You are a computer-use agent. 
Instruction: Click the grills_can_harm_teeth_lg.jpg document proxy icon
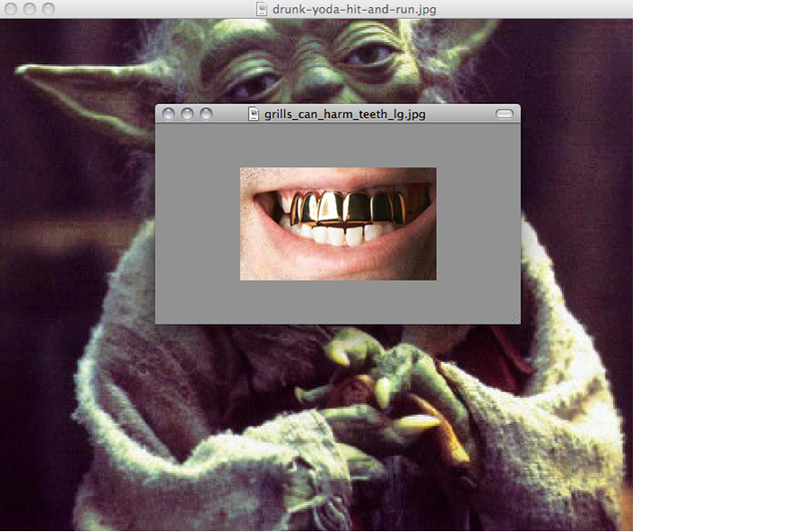tap(254, 114)
